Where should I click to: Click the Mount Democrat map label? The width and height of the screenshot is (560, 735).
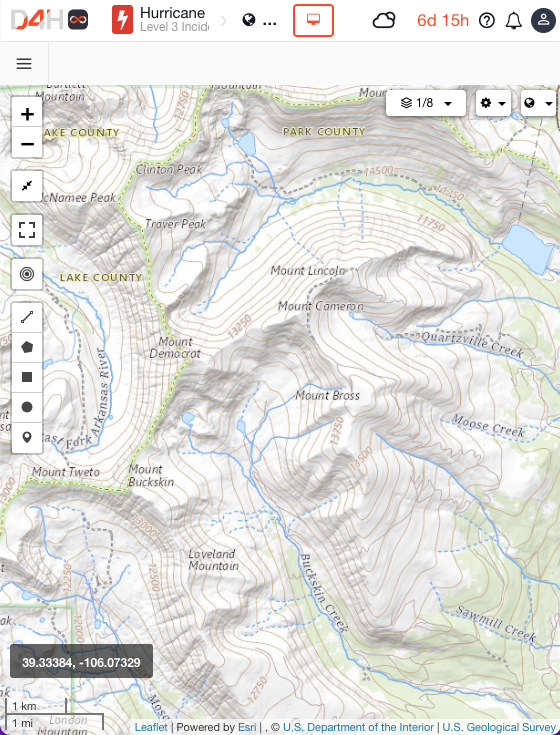point(175,347)
